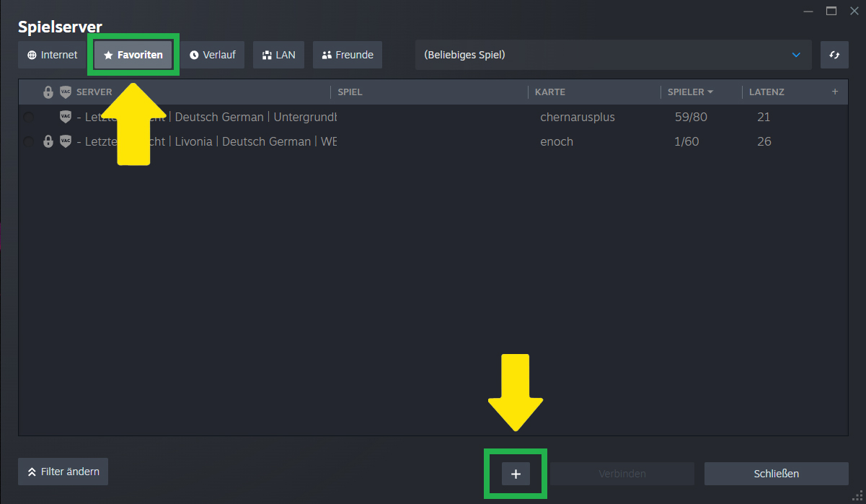Click lock icon on Livonia server row
This screenshot has width=866, height=504.
(x=48, y=141)
